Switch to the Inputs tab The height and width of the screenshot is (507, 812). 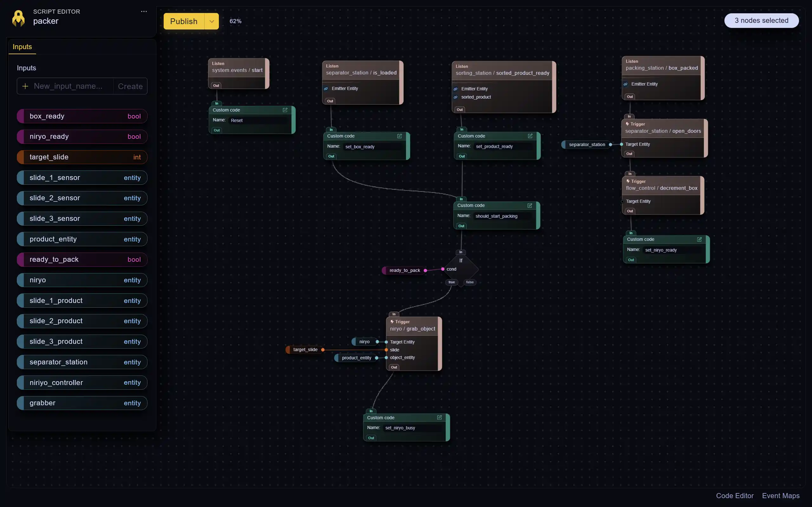22,47
